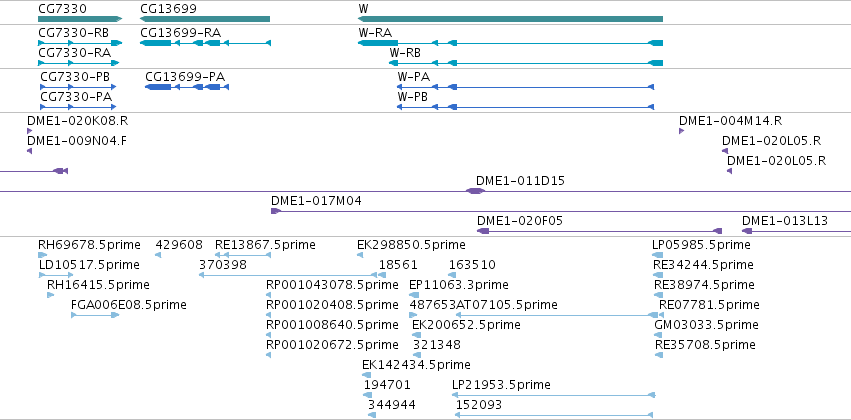Open the LP21953.5prime EST alignment
The width and height of the screenshot is (851, 420).
555,395
